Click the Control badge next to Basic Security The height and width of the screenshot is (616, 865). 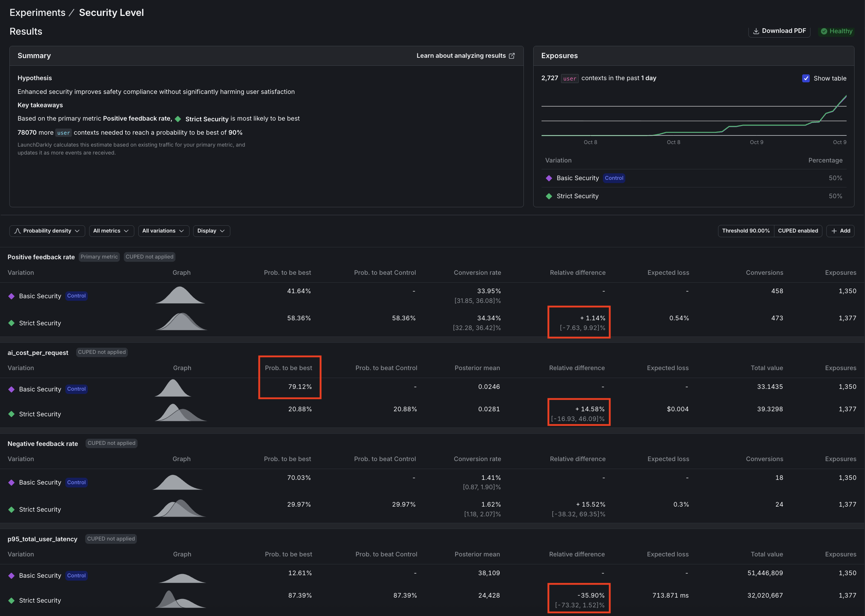pyautogui.click(x=76, y=296)
